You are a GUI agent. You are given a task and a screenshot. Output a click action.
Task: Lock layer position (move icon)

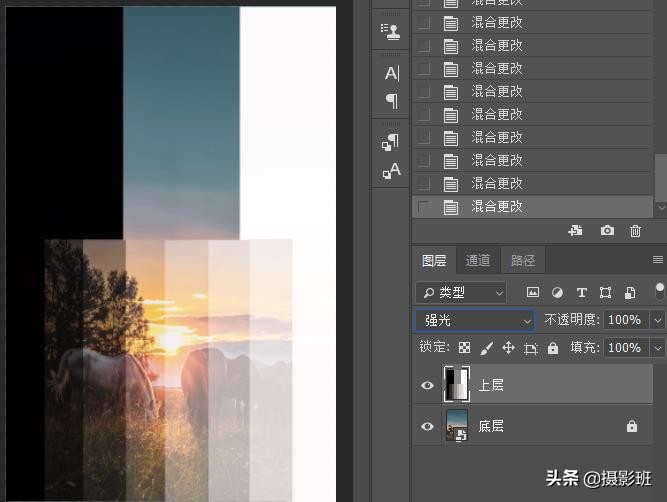(509, 348)
